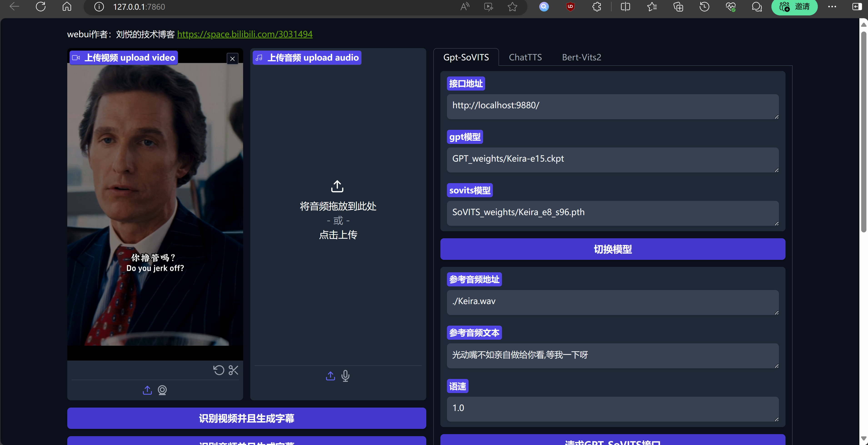Click the favorites star in the address bar

click(x=513, y=7)
